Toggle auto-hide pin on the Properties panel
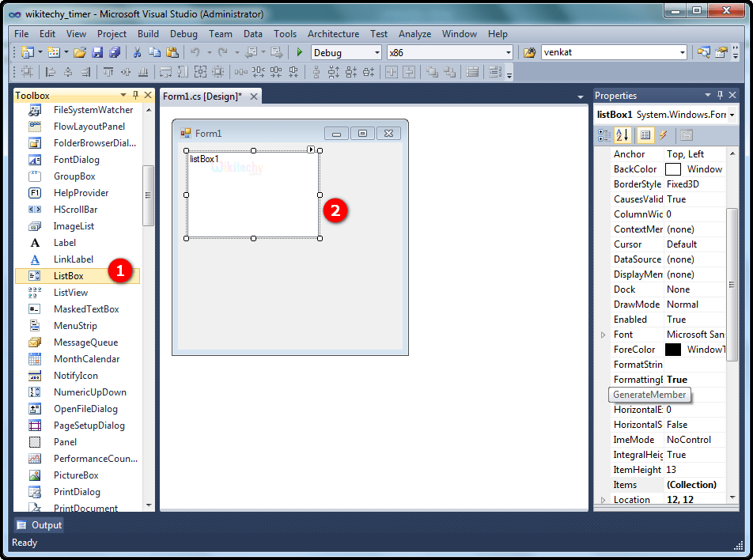 [x=718, y=95]
